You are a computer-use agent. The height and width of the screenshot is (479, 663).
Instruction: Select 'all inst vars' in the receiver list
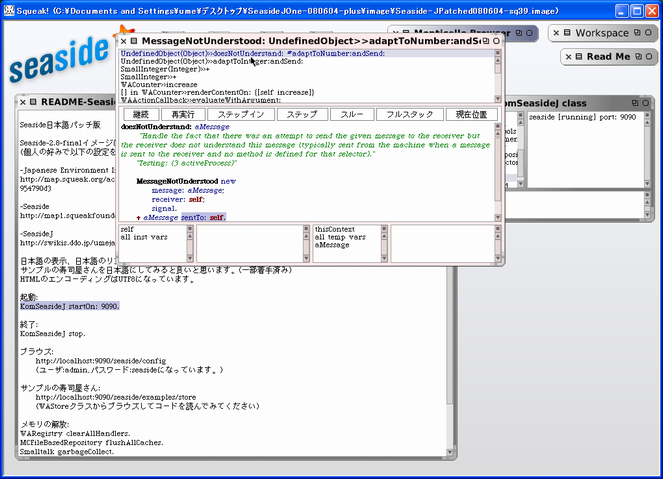[x=144, y=237]
